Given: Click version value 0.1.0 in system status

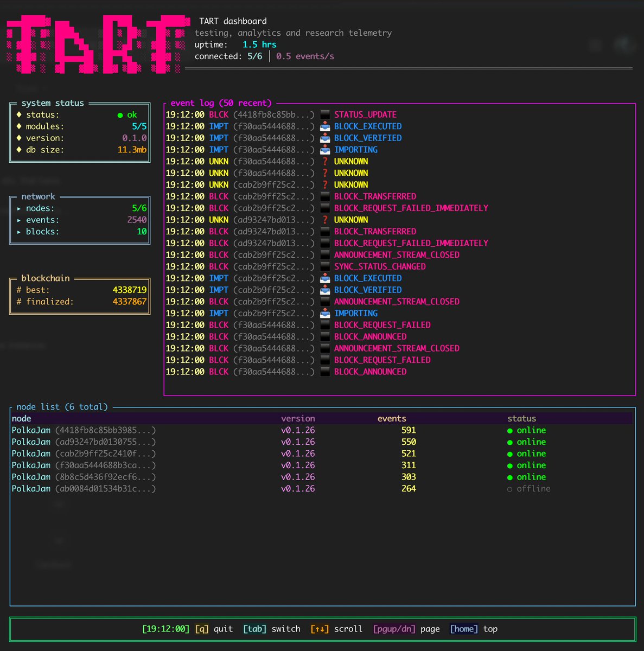Looking at the screenshot, I should tap(134, 138).
